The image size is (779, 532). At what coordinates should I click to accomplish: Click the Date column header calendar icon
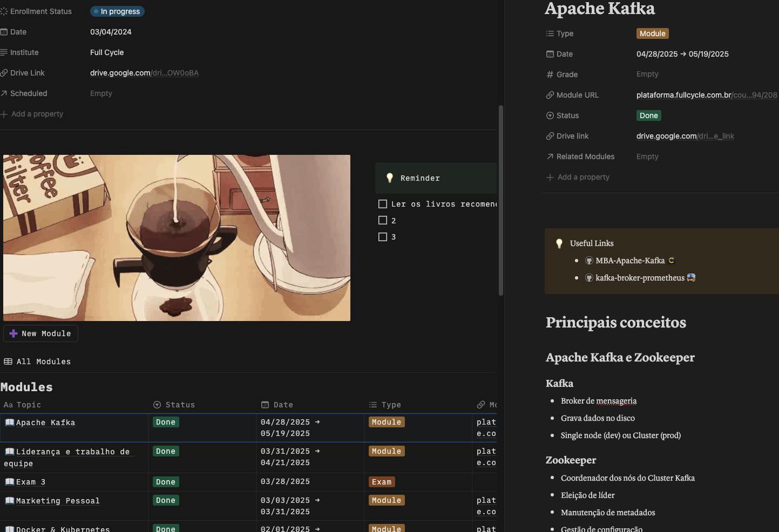click(265, 405)
